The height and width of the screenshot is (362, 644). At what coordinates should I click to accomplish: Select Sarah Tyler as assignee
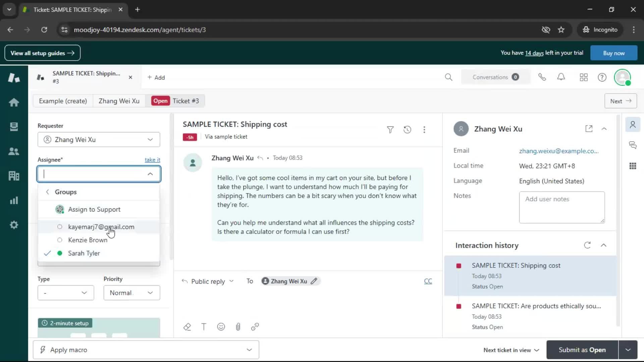point(99,253)
